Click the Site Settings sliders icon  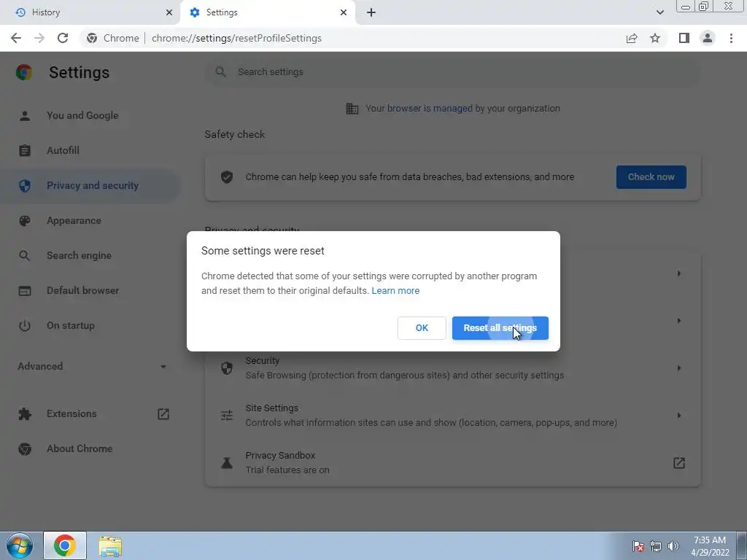(x=227, y=415)
